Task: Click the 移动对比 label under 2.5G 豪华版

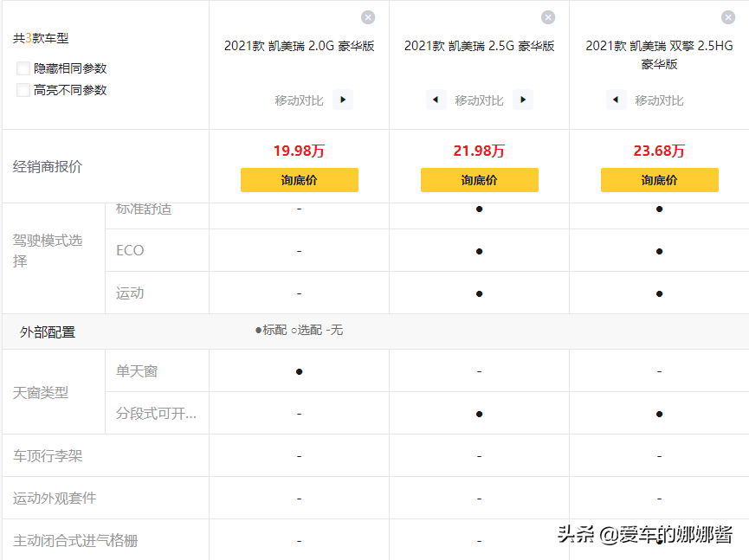Action: pos(479,100)
